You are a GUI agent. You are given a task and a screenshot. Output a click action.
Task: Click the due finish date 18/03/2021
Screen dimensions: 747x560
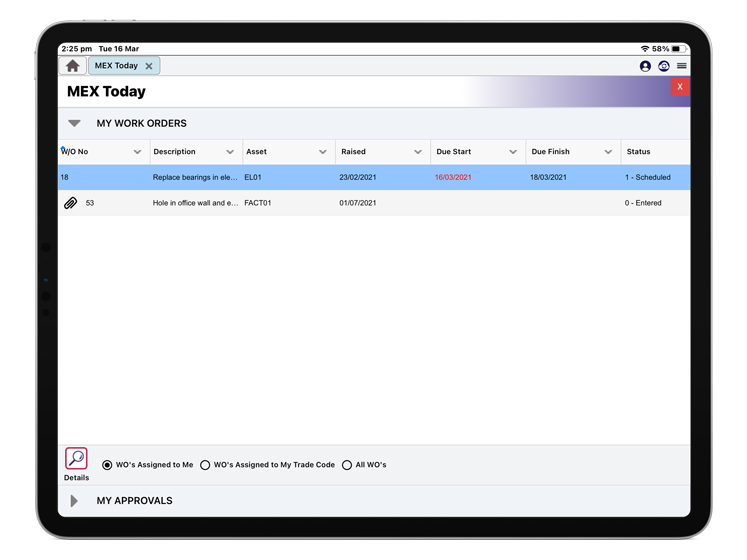tap(548, 177)
